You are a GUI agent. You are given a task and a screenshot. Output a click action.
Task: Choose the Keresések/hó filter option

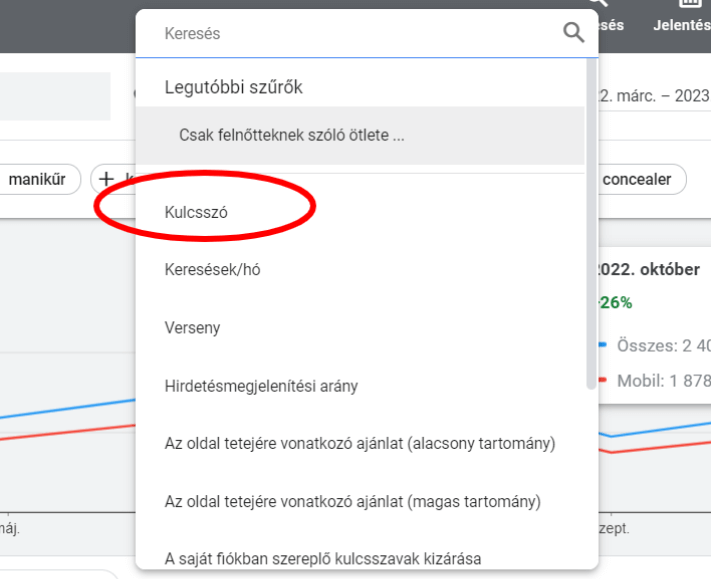point(360,270)
